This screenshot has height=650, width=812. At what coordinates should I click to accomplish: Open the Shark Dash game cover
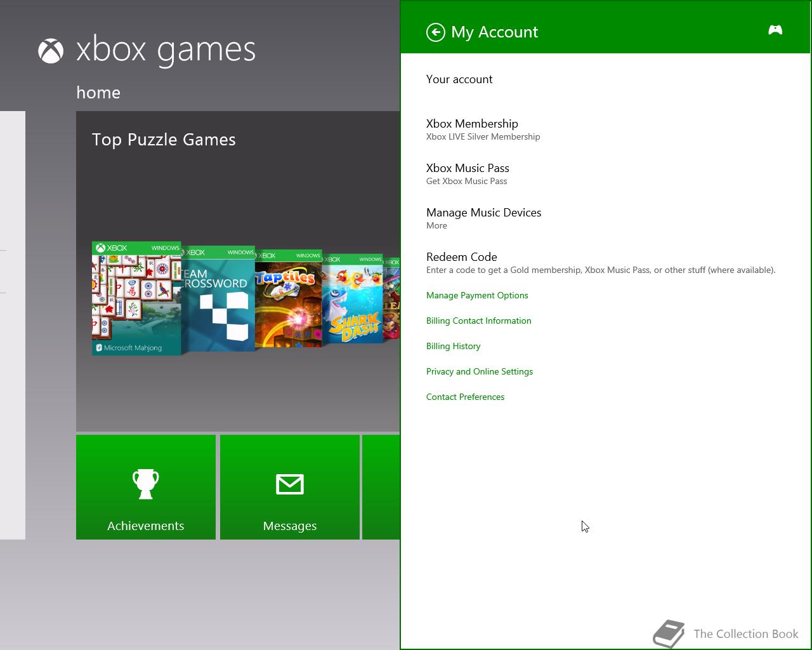(353, 299)
